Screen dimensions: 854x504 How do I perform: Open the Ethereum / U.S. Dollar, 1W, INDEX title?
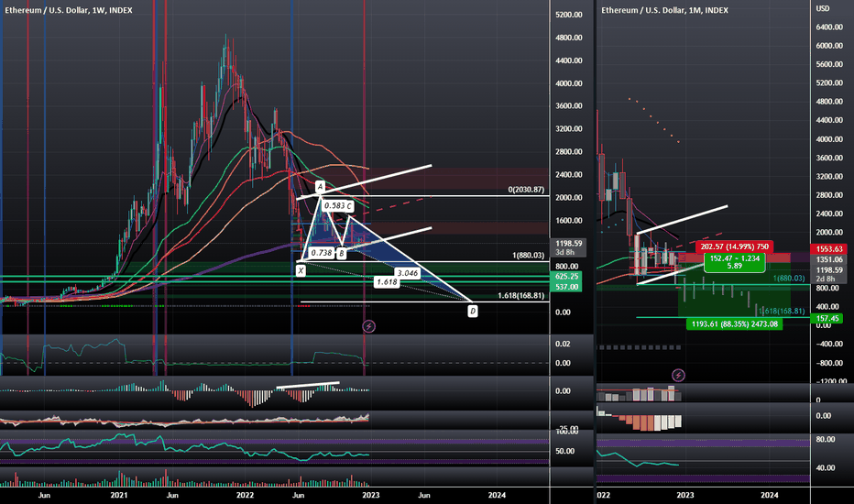click(69, 10)
